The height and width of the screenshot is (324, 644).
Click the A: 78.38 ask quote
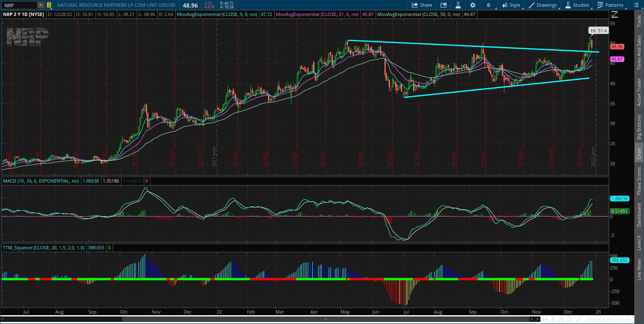[x=227, y=7]
